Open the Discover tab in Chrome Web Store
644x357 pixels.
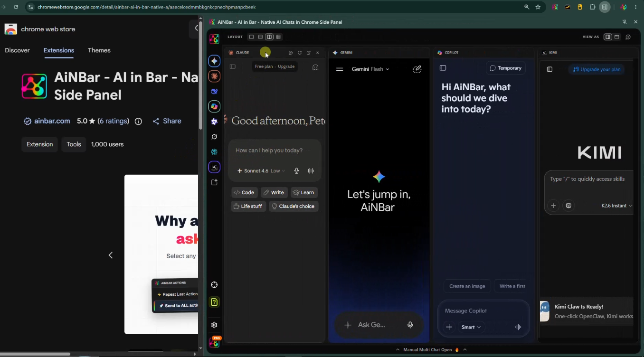17,50
